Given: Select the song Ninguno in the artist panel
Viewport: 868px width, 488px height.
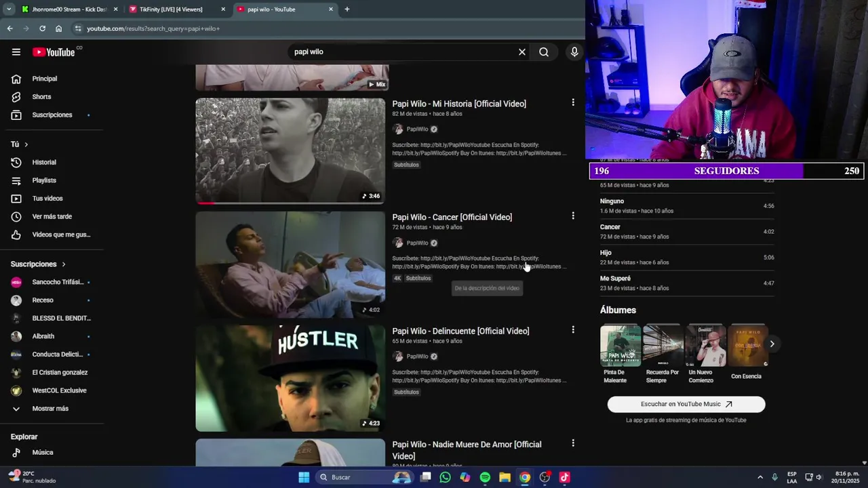Looking at the screenshot, I should coord(687,205).
